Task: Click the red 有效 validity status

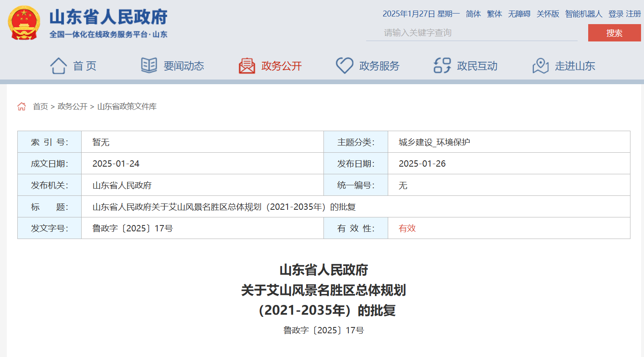Action: click(x=407, y=228)
